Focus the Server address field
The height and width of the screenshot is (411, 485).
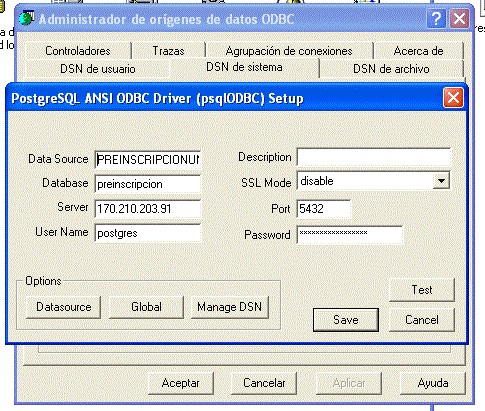pos(148,209)
